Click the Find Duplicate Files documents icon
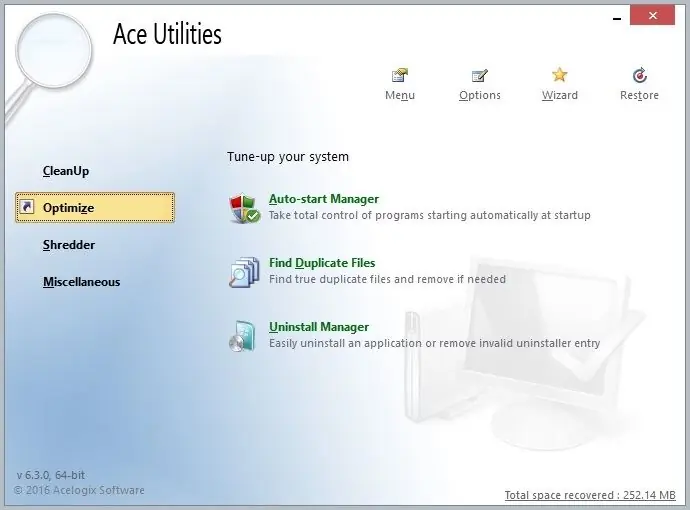This screenshot has height=510, width=690. [244, 272]
